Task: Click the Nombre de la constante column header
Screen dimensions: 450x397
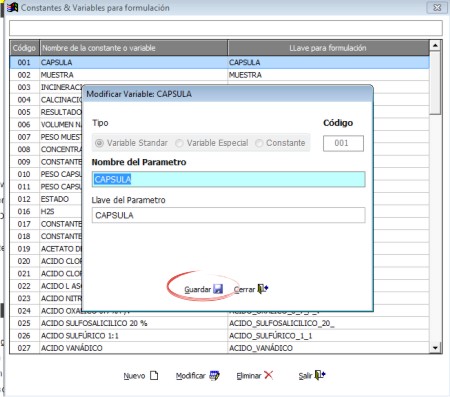Action: click(133, 48)
